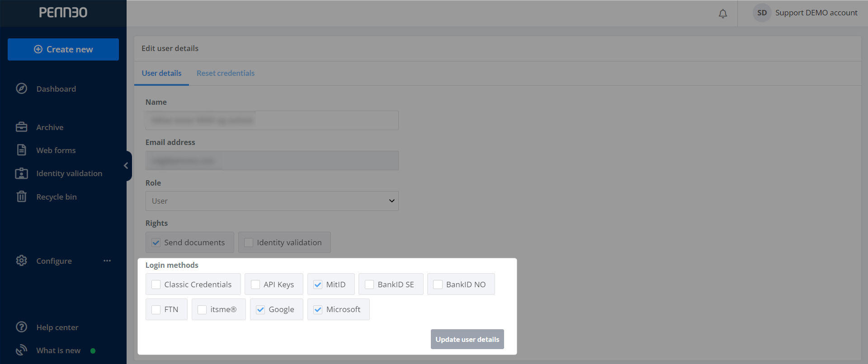
Task: Go to Recycle bin menu label
Action: point(57,197)
